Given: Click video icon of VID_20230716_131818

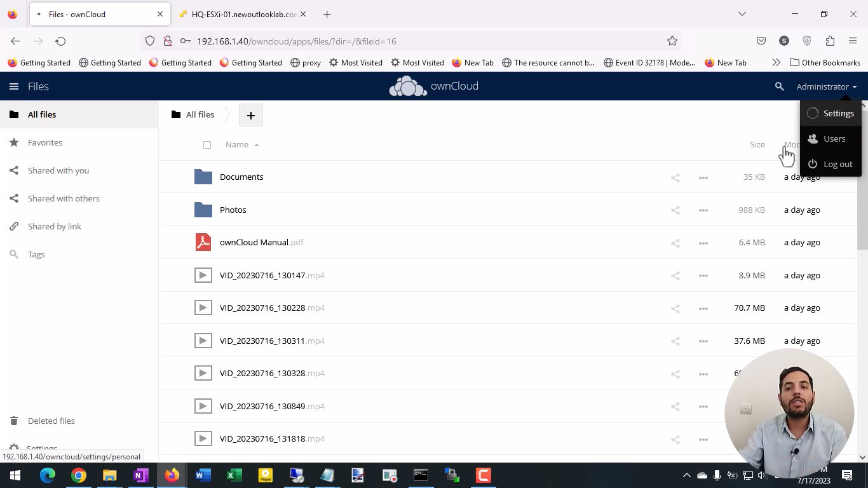Looking at the screenshot, I should point(203,438).
